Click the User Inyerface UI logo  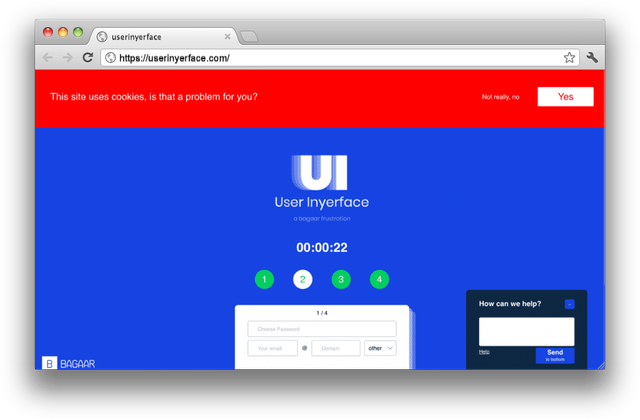point(312,172)
